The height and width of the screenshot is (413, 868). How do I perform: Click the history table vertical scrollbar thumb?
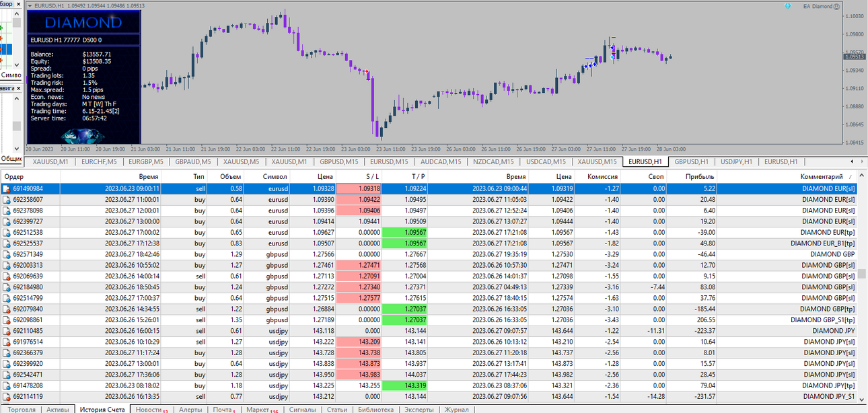pos(861,274)
